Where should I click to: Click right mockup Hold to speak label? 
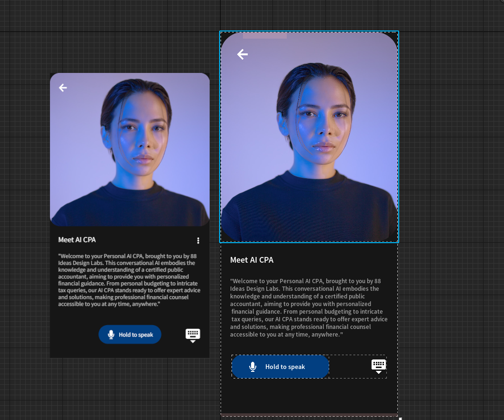(285, 367)
